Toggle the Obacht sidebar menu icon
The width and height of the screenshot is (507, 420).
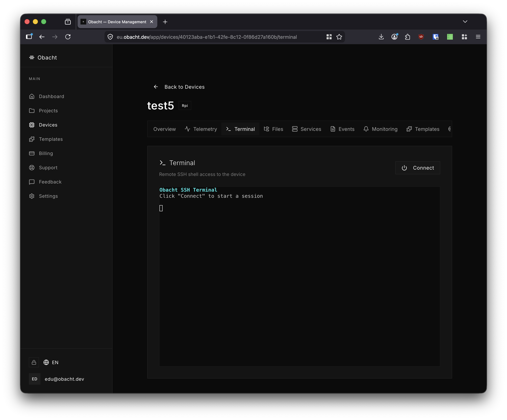[x=32, y=58]
